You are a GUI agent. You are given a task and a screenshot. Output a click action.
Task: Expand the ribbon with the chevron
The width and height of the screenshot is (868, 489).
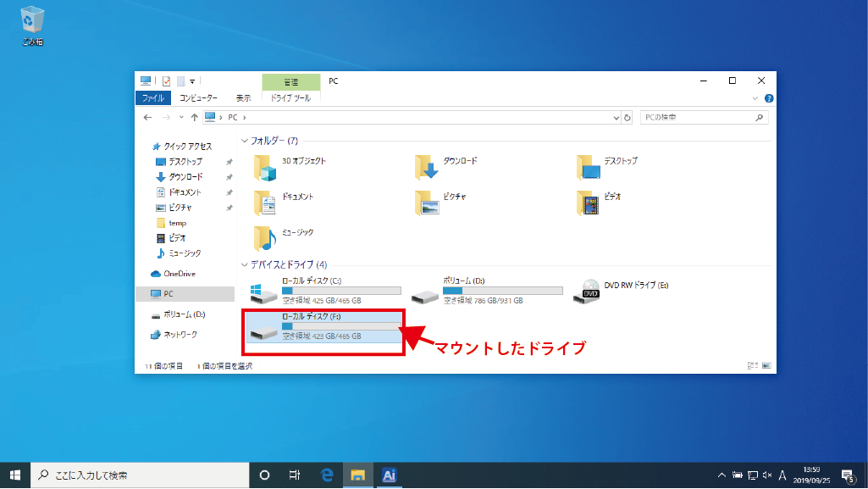[756, 98]
